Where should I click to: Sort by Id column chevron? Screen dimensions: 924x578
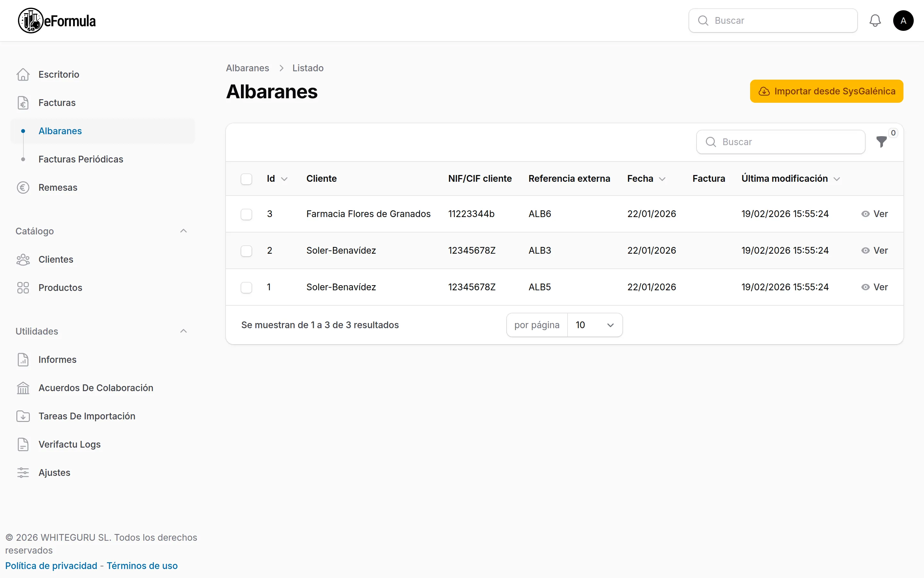284,179
